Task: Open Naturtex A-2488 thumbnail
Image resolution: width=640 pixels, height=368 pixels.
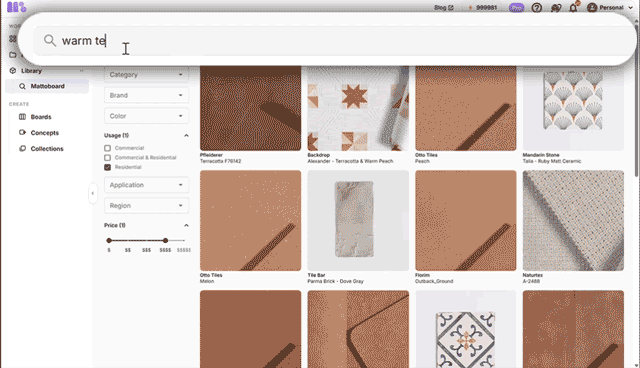Action: coord(573,220)
